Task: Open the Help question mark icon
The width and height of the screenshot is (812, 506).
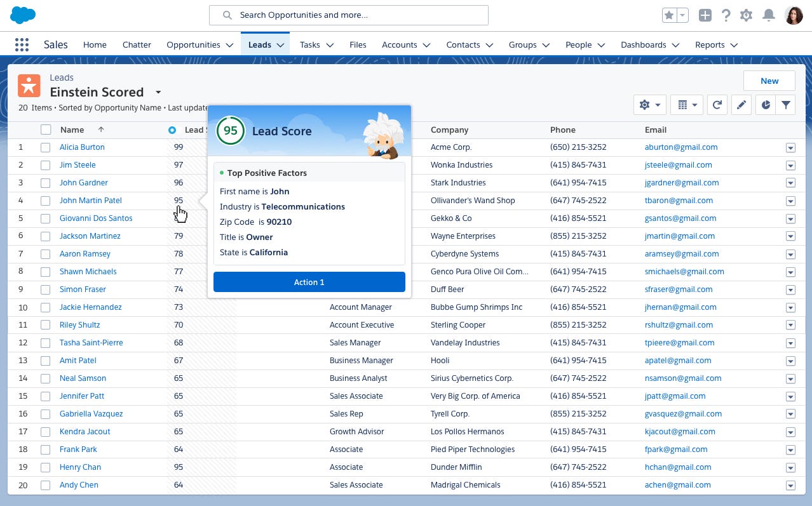Action: click(x=726, y=15)
